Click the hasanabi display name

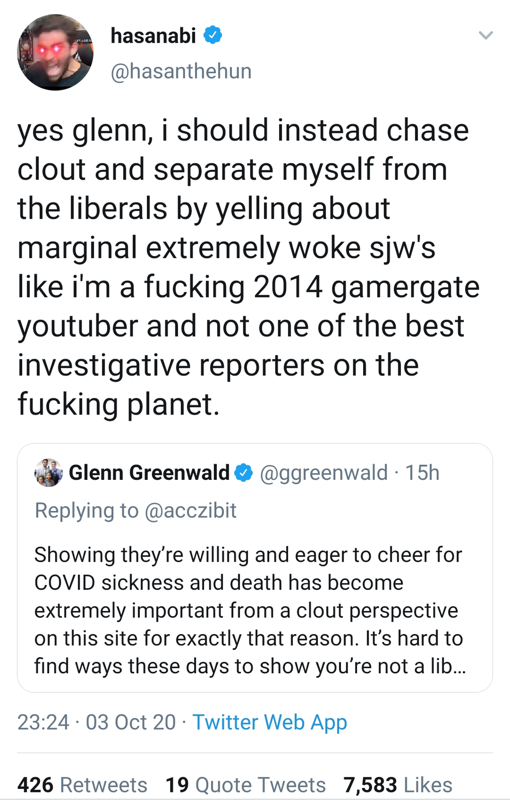coord(153,36)
